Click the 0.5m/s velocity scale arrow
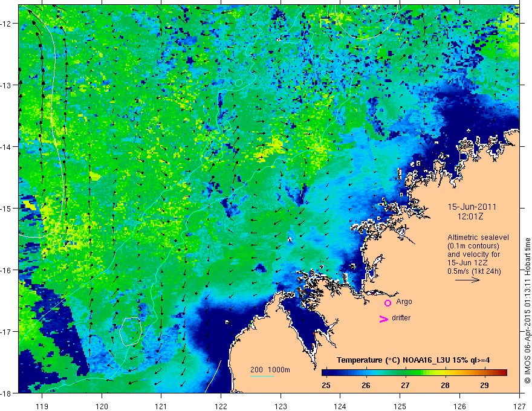This screenshot has height=411, width=532. click(x=467, y=280)
